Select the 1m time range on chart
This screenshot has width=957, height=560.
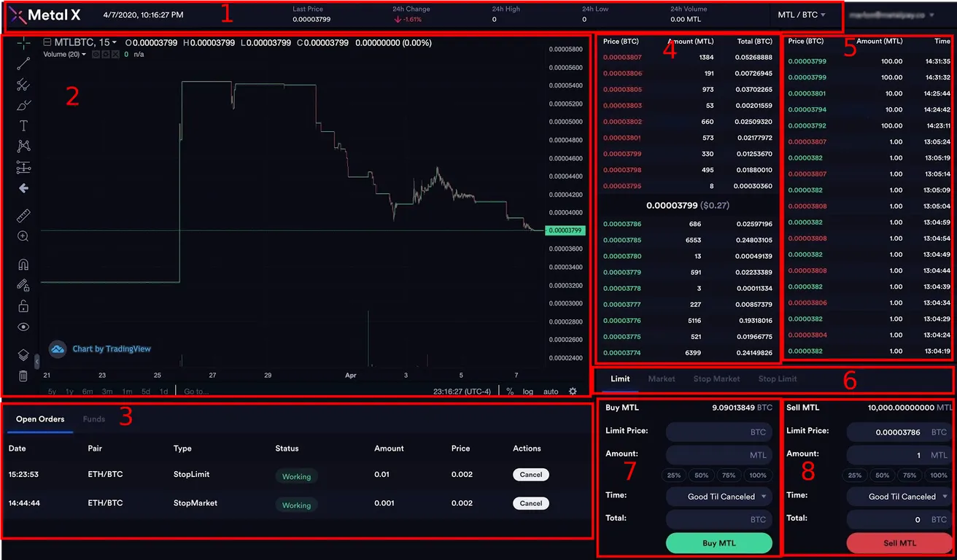[127, 392]
